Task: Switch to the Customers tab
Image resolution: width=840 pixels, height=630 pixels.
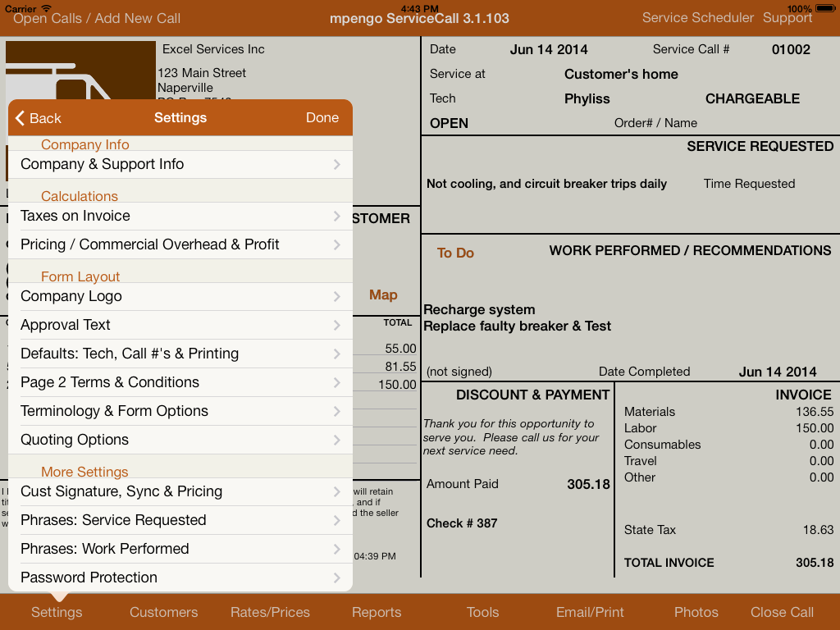Action: tap(164, 612)
